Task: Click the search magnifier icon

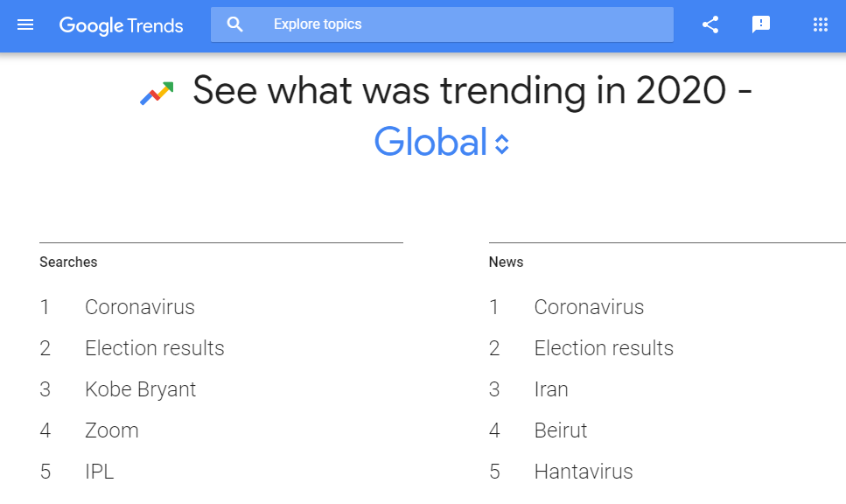Action: pos(234,24)
